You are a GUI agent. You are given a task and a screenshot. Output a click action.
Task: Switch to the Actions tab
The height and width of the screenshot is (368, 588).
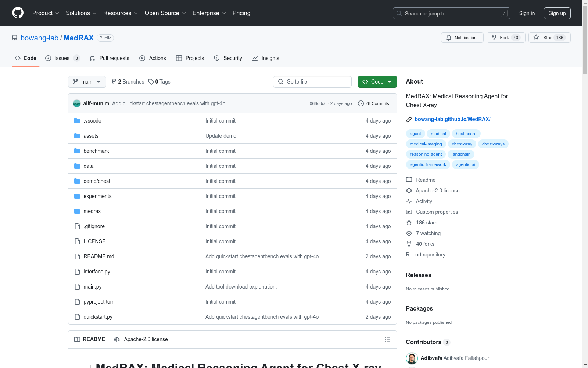[x=153, y=58]
